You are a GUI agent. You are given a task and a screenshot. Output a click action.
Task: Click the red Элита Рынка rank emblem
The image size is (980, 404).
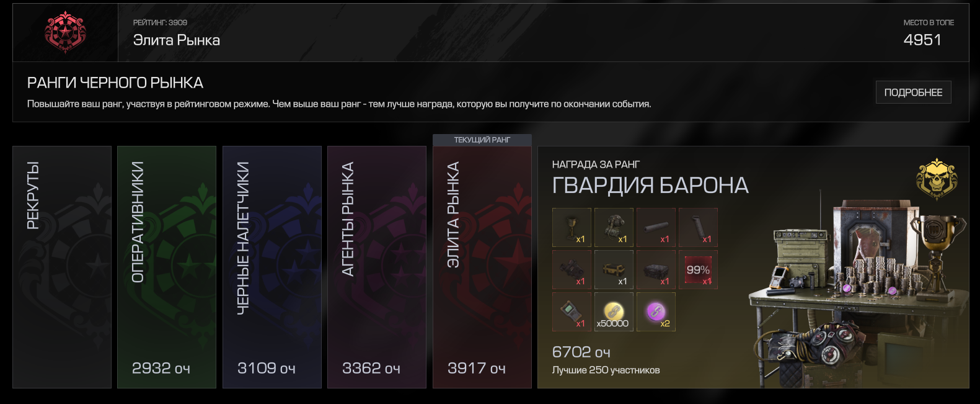65,32
